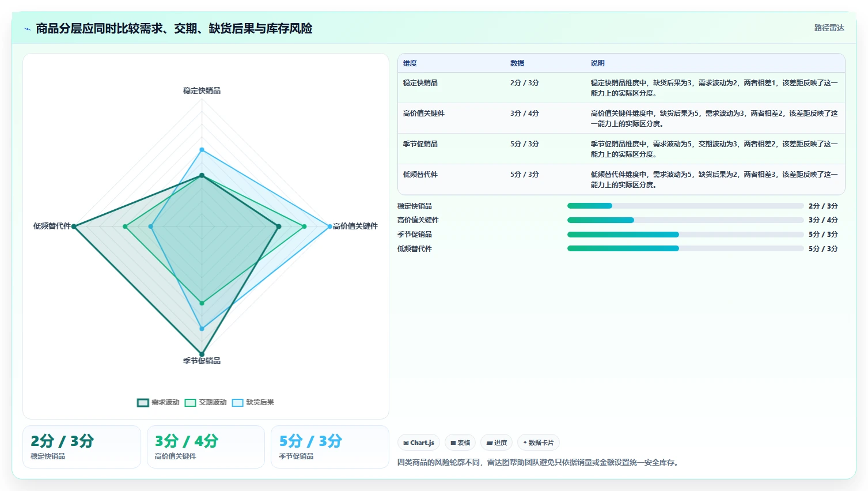Select the 3分 / 4分 高价值关键件 data card

click(206, 447)
